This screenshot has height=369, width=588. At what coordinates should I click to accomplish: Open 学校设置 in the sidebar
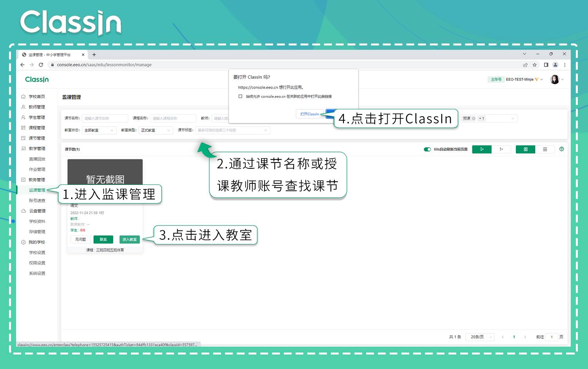coord(37,253)
